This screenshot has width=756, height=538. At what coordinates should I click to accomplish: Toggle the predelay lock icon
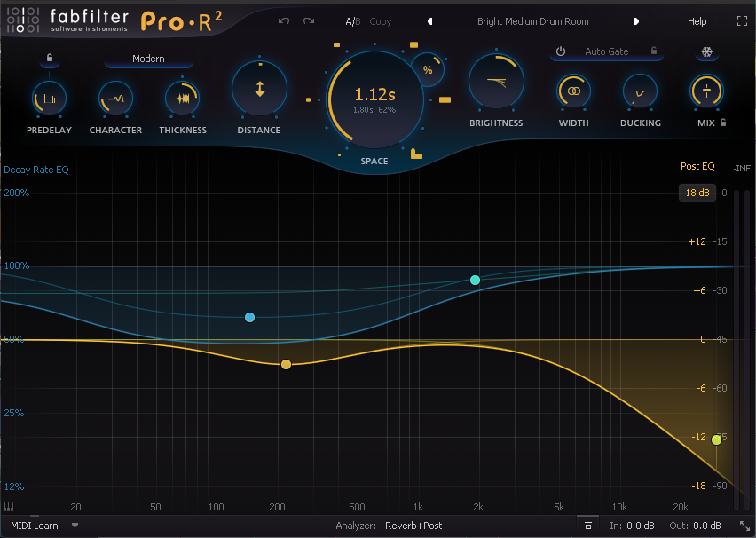coord(50,59)
